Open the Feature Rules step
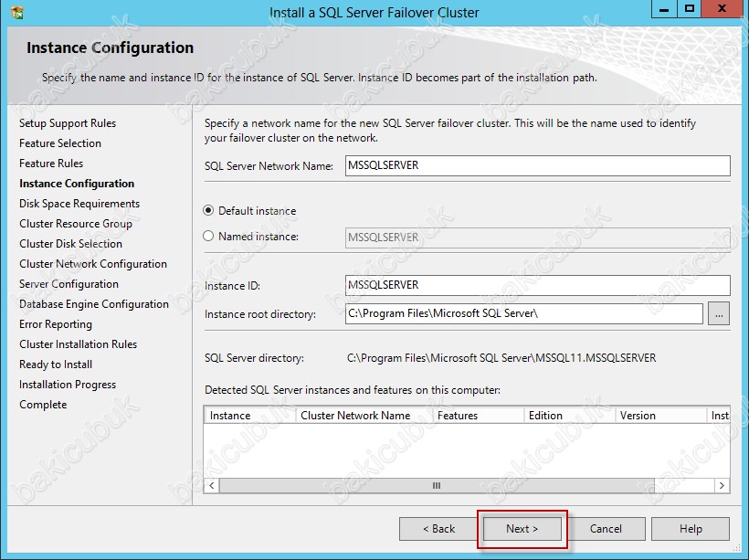Image resolution: width=749 pixels, height=560 pixels. [x=51, y=164]
